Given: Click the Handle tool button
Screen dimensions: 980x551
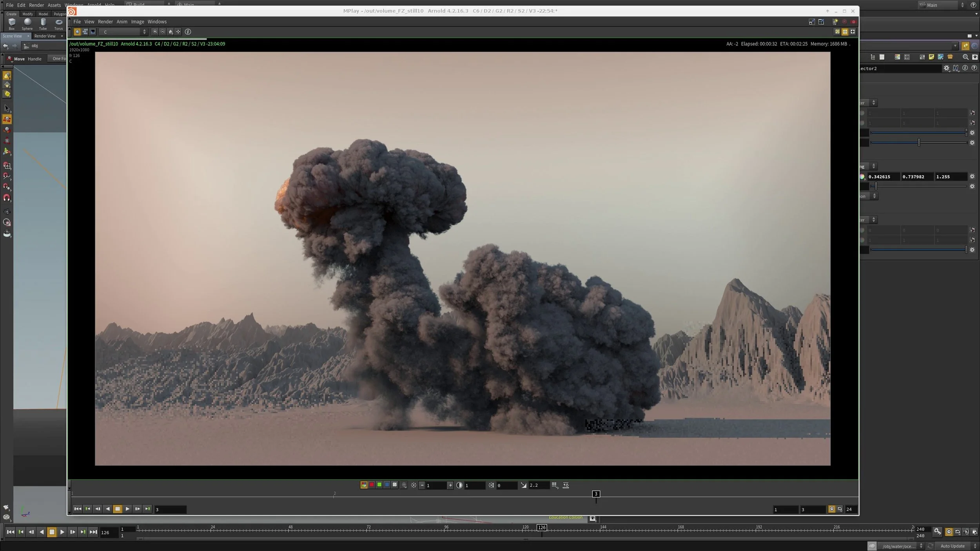Looking at the screenshot, I should [34, 59].
